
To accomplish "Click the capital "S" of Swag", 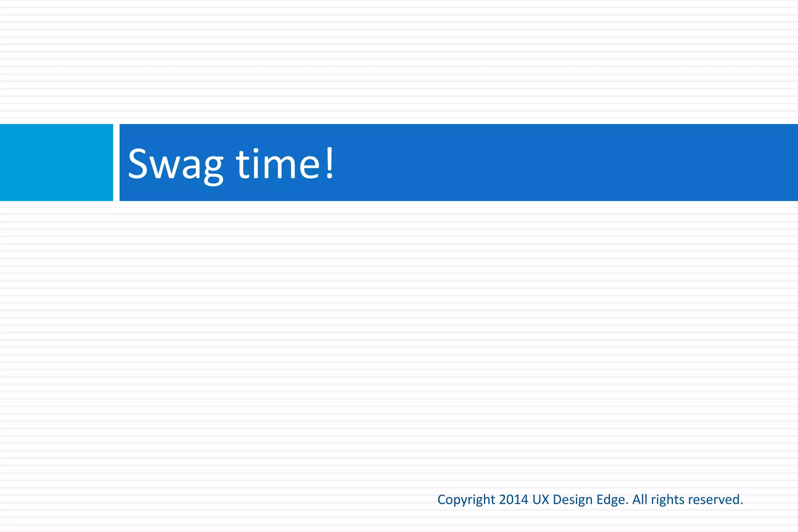I will tap(137, 164).
